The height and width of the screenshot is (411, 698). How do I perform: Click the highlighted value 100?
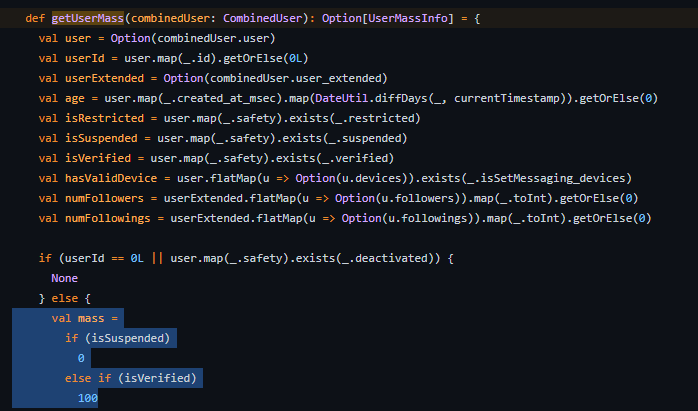pyautogui.click(x=87, y=399)
